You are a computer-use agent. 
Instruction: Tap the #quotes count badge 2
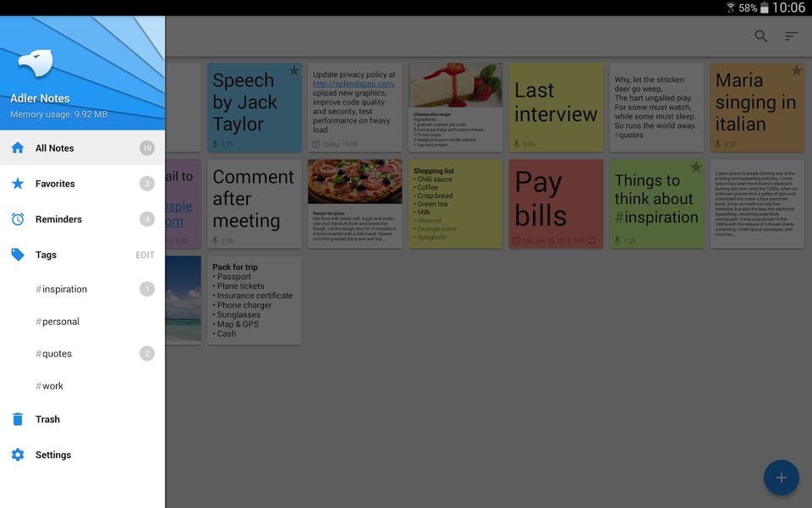pyautogui.click(x=147, y=354)
